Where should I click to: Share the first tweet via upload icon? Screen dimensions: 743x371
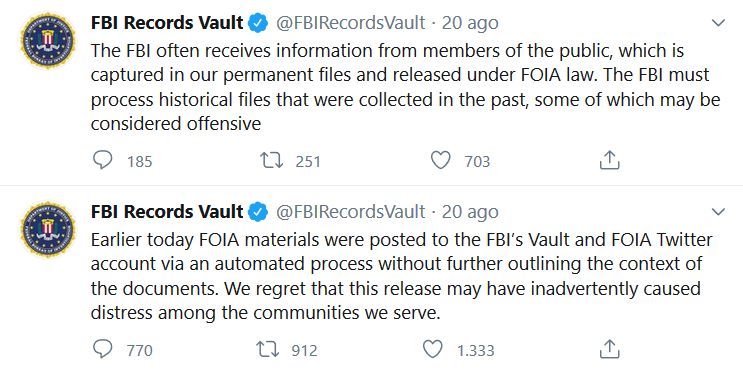(x=610, y=161)
